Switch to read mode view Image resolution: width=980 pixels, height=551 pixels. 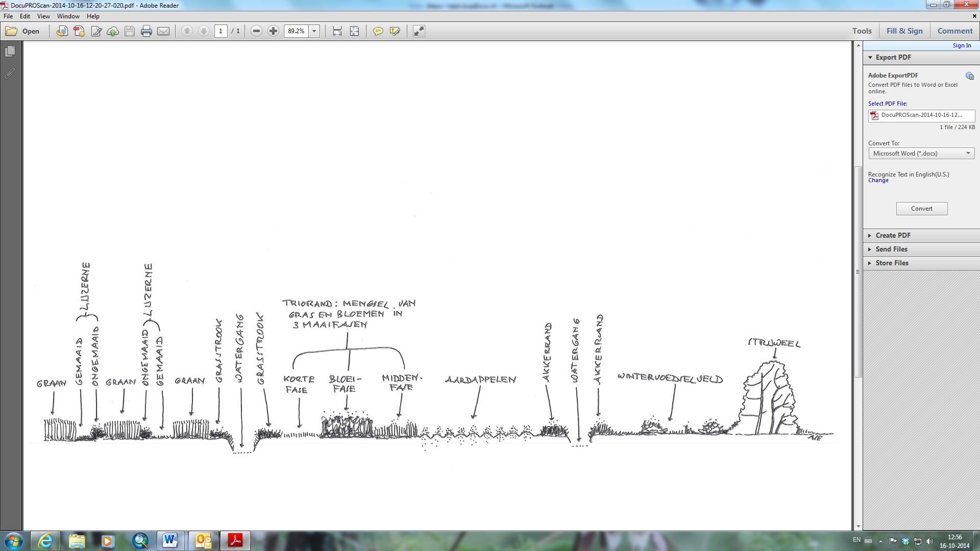click(x=419, y=31)
